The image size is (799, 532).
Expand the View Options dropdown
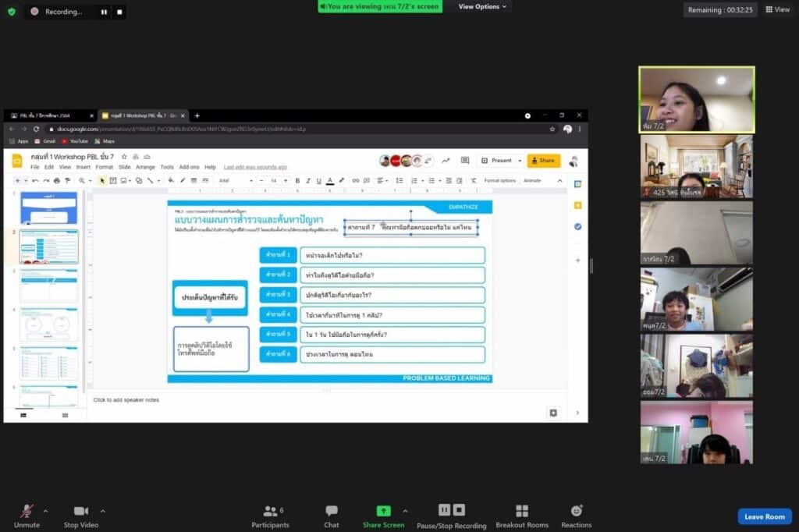(x=482, y=6)
